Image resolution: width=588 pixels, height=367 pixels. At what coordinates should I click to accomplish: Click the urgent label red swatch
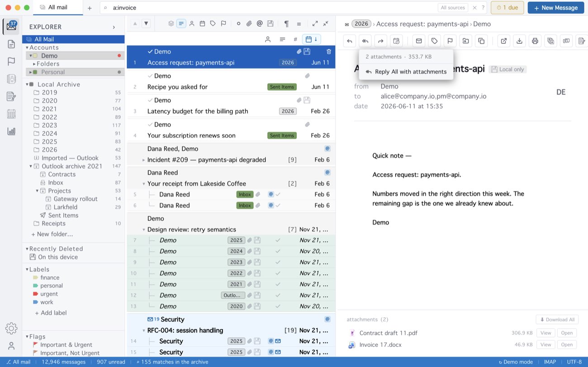(x=35, y=294)
